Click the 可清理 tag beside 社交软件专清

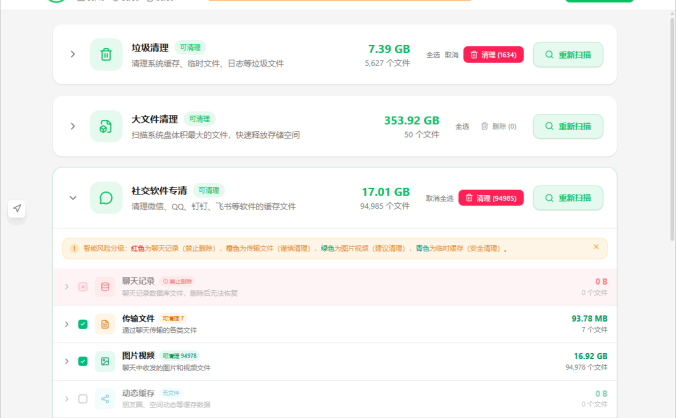(x=209, y=190)
